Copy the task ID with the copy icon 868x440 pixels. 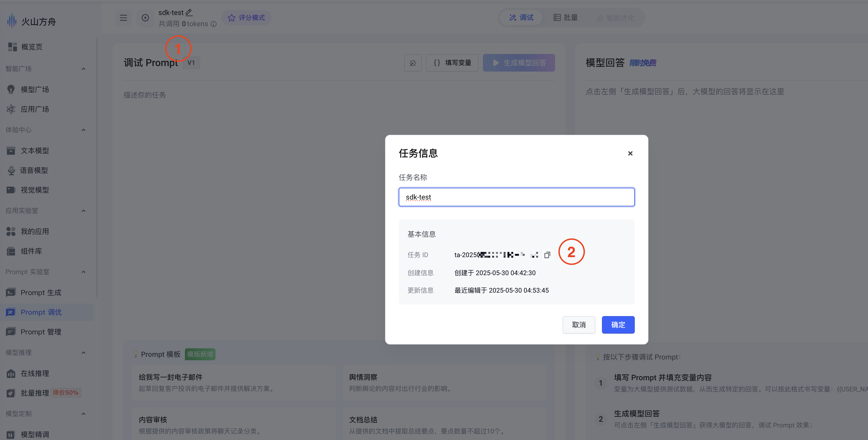coord(547,255)
